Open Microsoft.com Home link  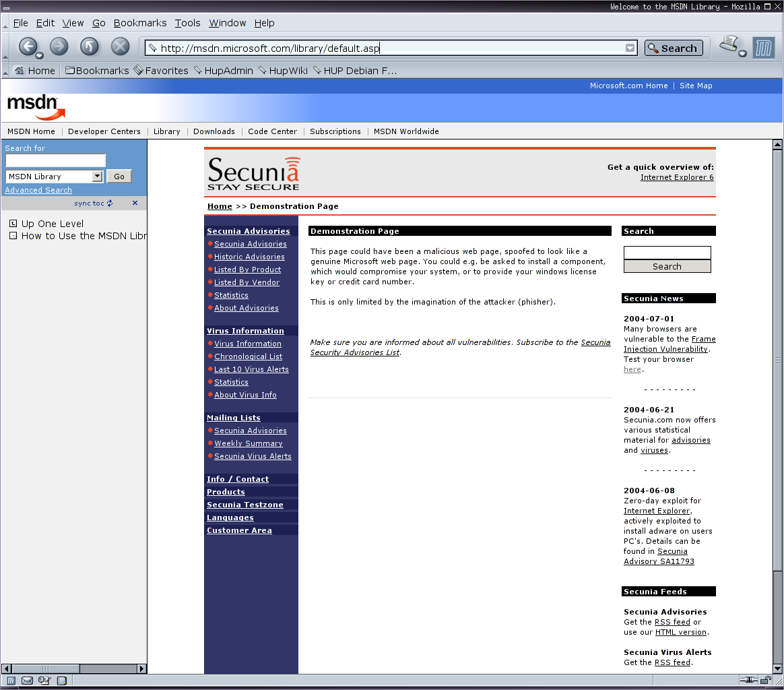point(628,86)
